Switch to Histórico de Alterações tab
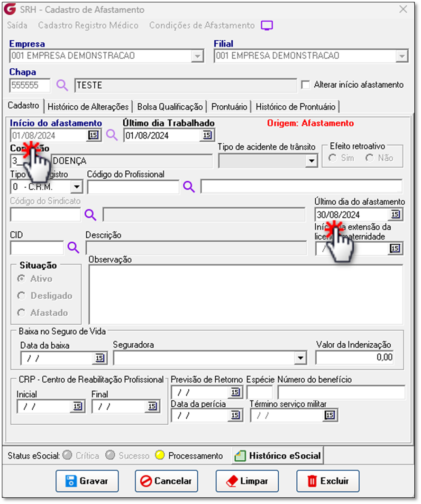Image resolution: width=421 pixels, height=504 pixels. pos(88,107)
